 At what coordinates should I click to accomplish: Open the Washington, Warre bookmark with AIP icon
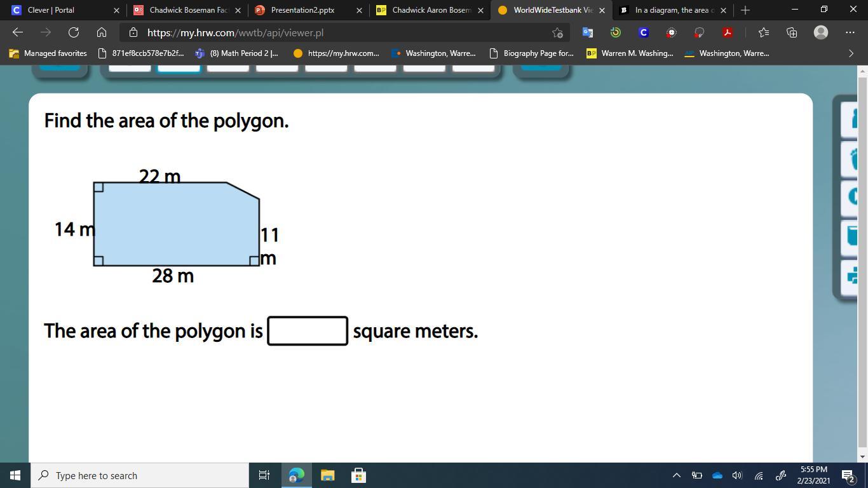727,53
